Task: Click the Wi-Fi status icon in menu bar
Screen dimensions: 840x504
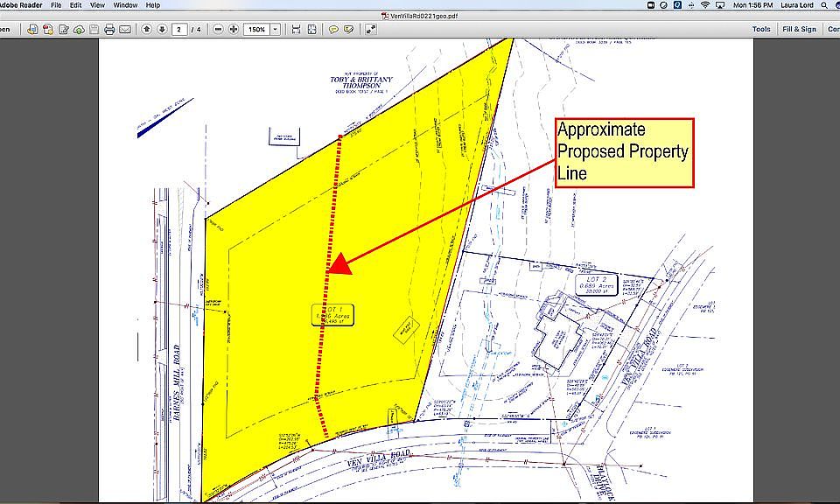Action: 705,5
